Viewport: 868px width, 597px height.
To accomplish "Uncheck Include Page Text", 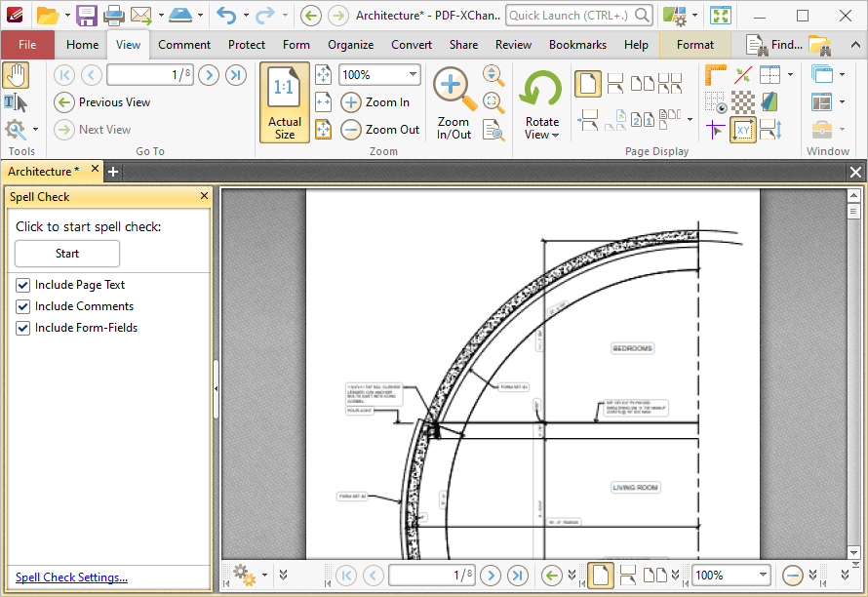I will [x=22, y=285].
